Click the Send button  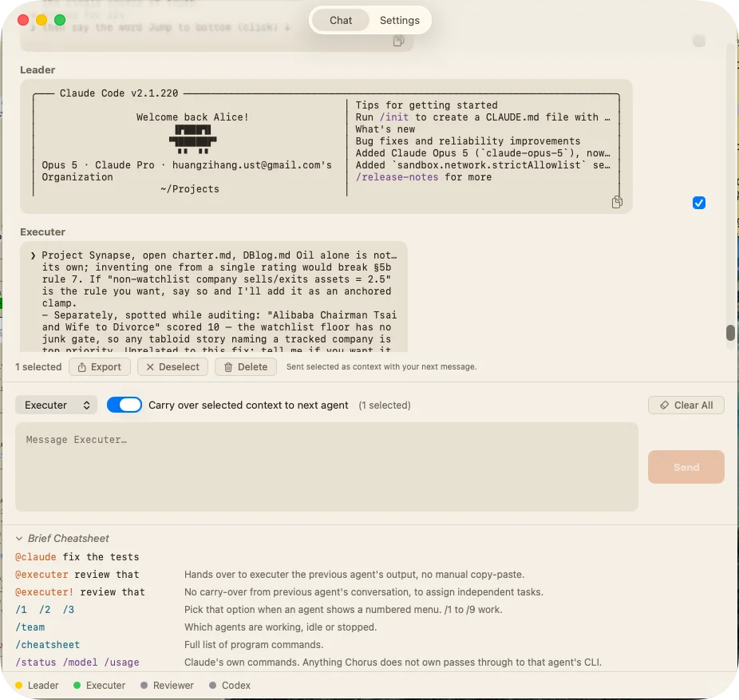[686, 467]
